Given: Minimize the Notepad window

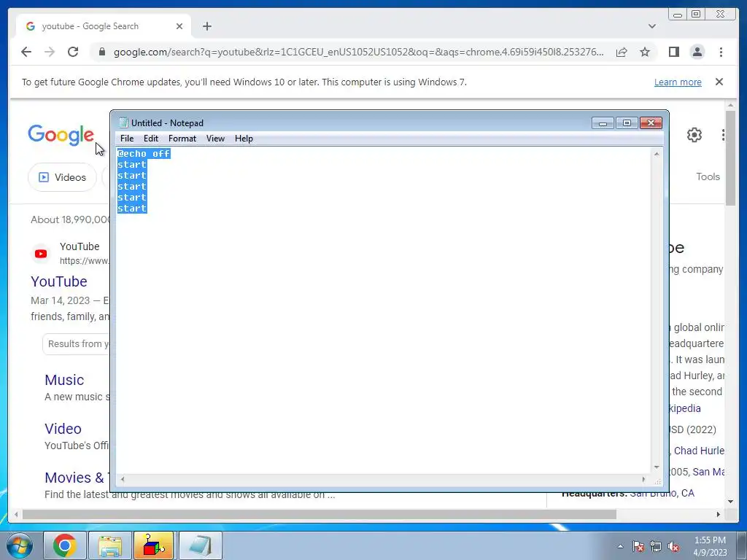Looking at the screenshot, I should pos(603,123).
